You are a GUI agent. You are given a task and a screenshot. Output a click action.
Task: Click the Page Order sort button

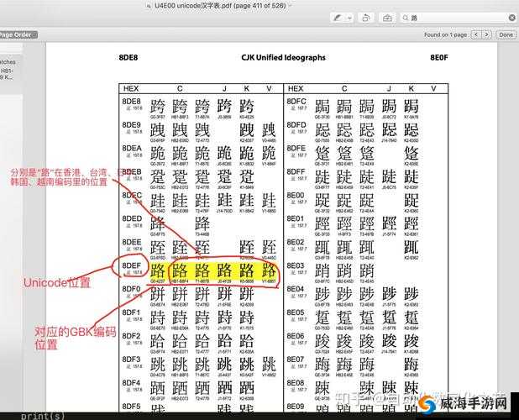[18, 34]
